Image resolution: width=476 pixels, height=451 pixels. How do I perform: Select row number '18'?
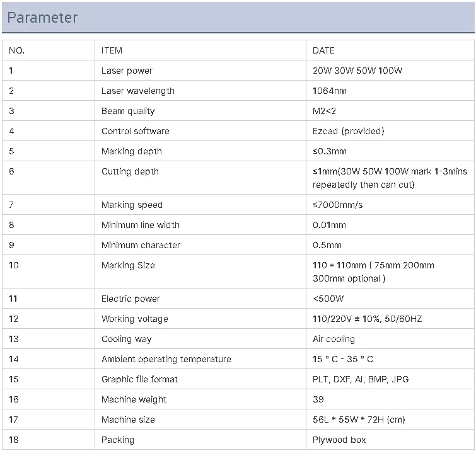pyautogui.click(x=14, y=440)
